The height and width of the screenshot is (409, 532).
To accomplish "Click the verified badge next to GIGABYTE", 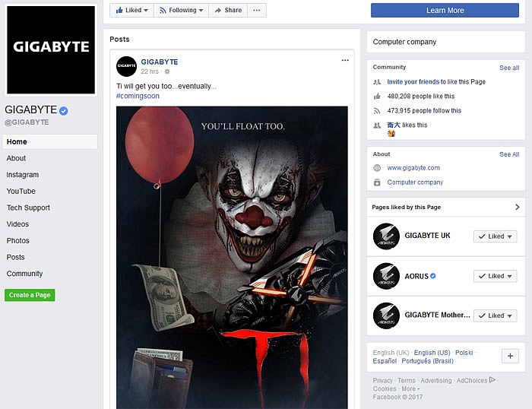I will [x=64, y=110].
